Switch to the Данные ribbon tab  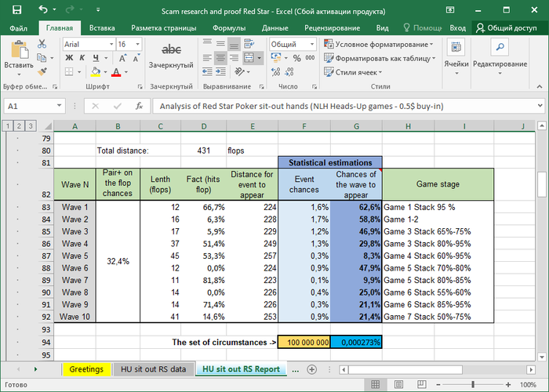tap(274, 28)
